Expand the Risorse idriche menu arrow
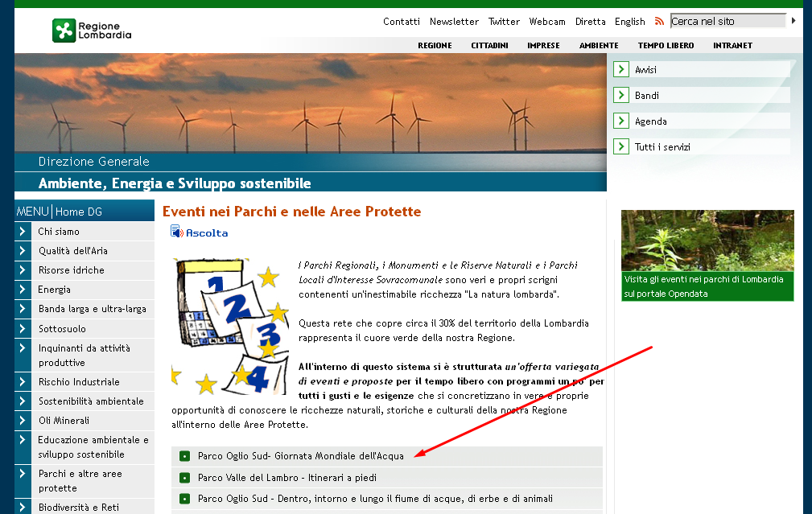The height and width of the screenshot is (514, 812). coord(23,270)
